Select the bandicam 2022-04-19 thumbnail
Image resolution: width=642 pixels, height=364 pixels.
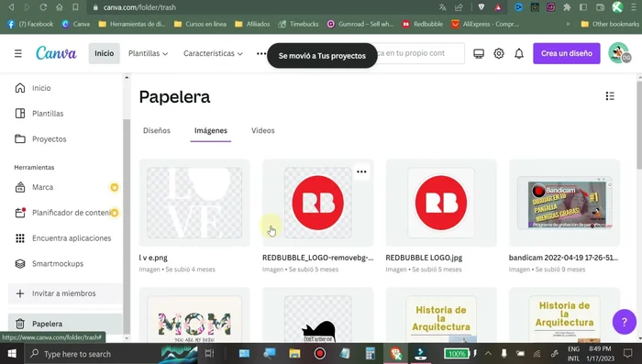564,203
